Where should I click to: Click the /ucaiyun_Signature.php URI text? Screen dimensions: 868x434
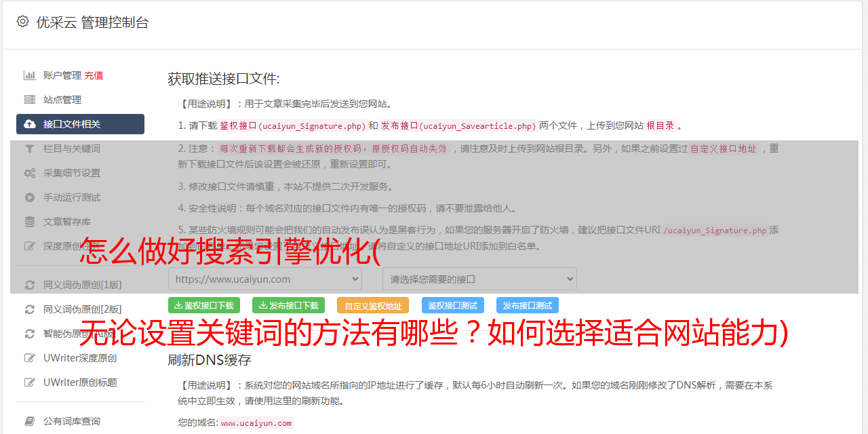(715, 231)
